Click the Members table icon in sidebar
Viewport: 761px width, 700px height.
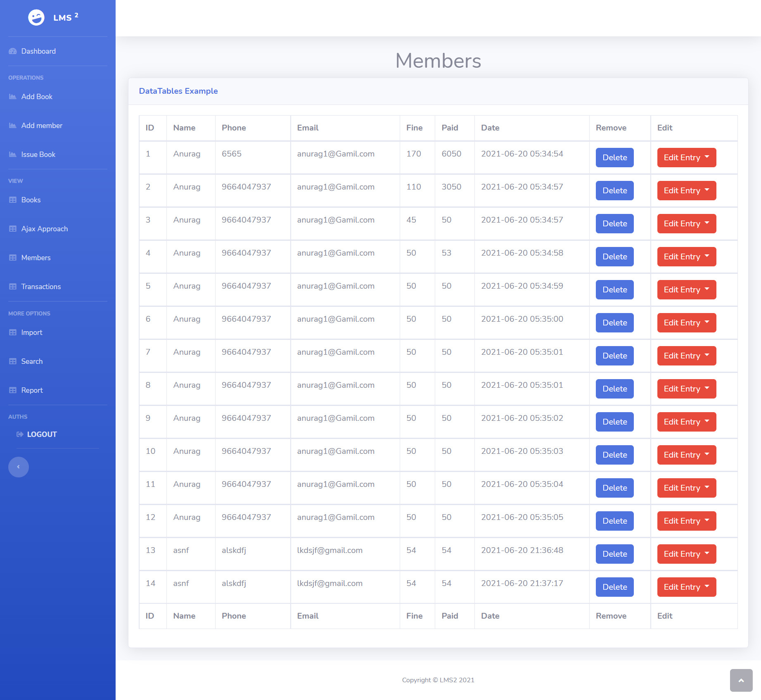[x=13, y=258]
